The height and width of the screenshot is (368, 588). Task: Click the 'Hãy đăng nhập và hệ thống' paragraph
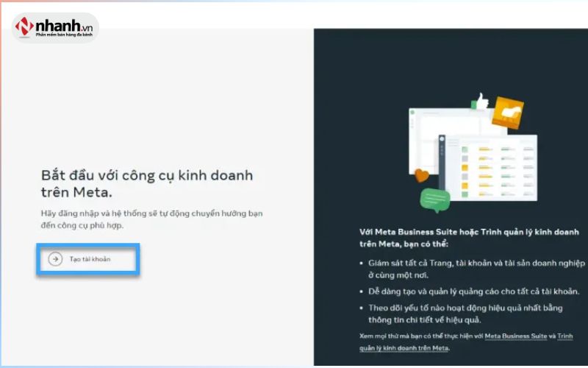click(152, 219)
